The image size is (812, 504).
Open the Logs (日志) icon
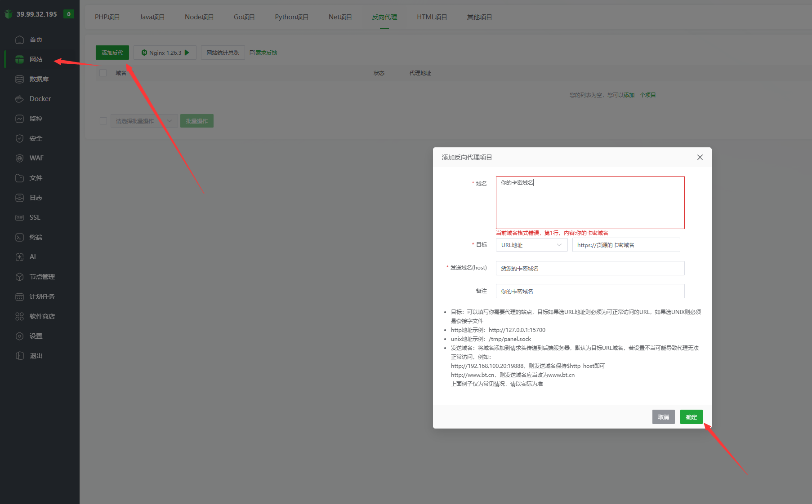(19, 198)
